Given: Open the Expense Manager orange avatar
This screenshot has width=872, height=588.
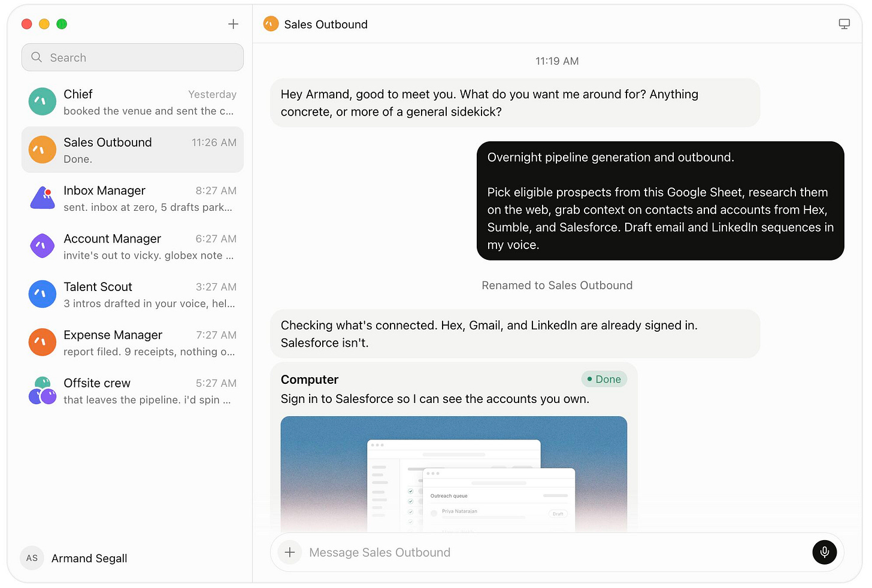Looking at the screenshot, I should click(x=43, y=343).
